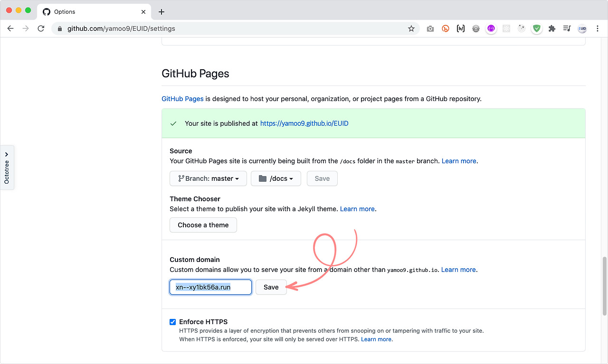The width and height of the screenshot is (608, 364).
Task: Open the React Developer Tools extension
Action: 506,28
